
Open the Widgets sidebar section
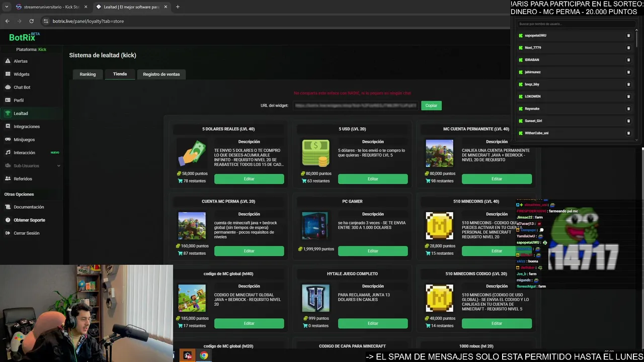21,74
